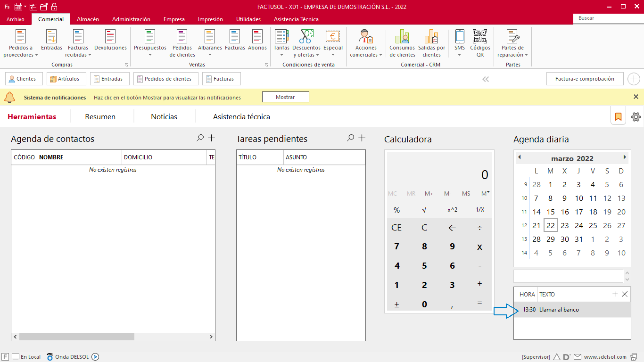Switch to Almacén ribbon tab

pyautogui.click(x=88, y=19)
